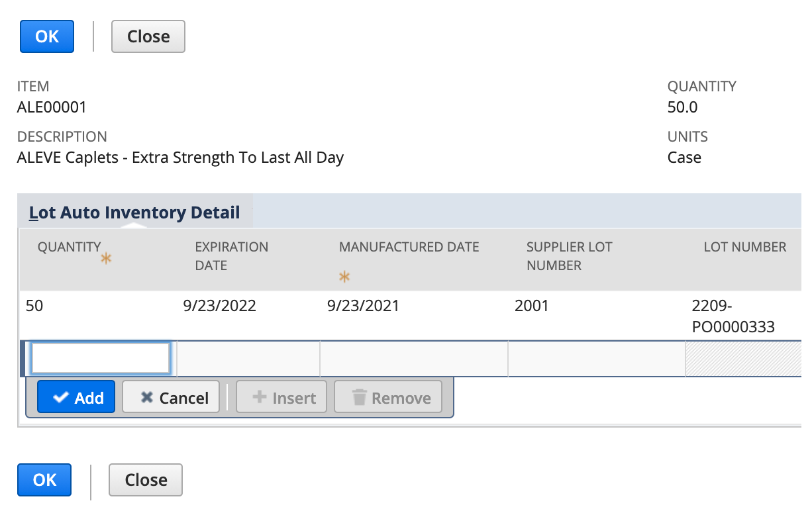This screenshot has width=812, height=511.
Task: Click the Insert button with plus icon
Action: coord(281,397)
